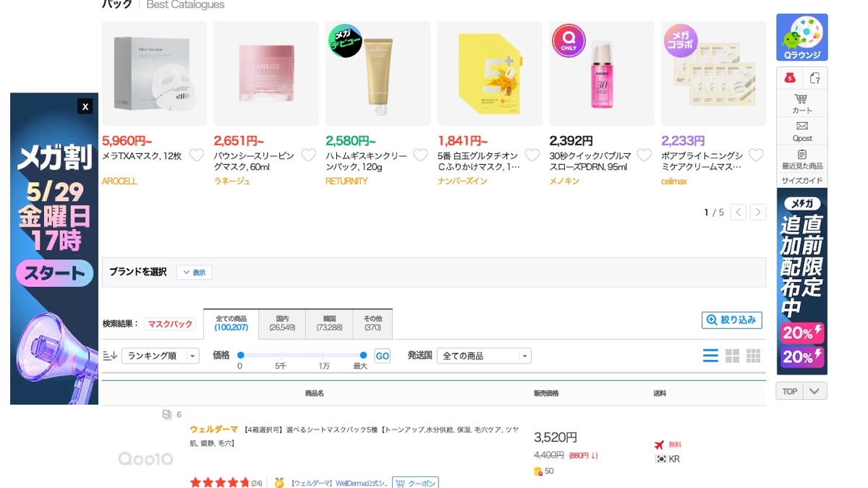
Task: Favorite the バウンシースリーピングマスク heart icon
Action: (x=308, y=155)
